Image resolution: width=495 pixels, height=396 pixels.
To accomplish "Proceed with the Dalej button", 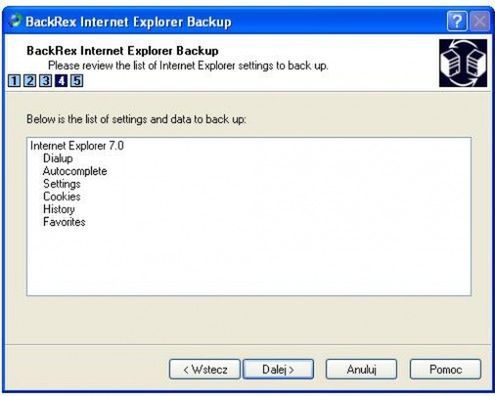I will click(x=278, y=369).
